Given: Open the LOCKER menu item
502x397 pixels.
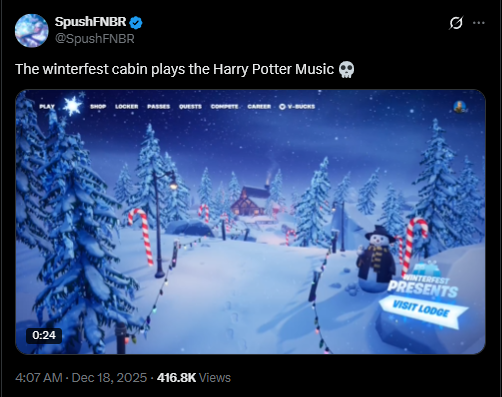Looking at the screenshot, I should [x=127, y=107].
